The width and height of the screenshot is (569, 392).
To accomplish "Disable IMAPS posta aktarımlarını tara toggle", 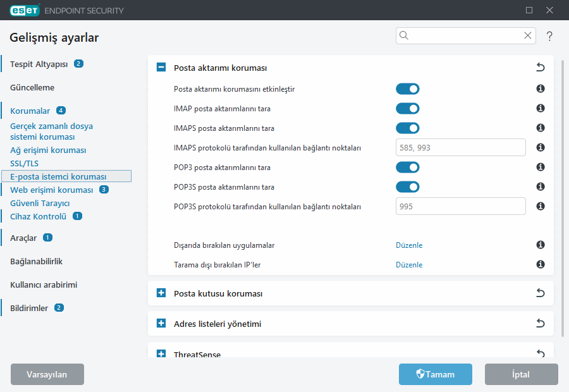I will click(x=407, y=128).
